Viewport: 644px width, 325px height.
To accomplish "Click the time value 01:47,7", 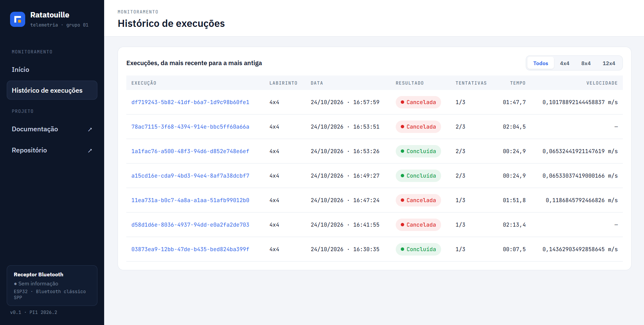I will 514,102.
